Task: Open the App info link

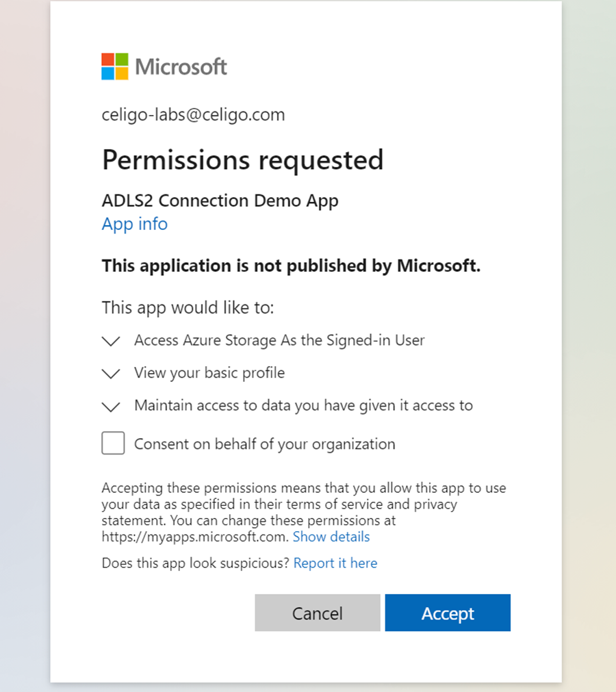Action: (135, 225)
